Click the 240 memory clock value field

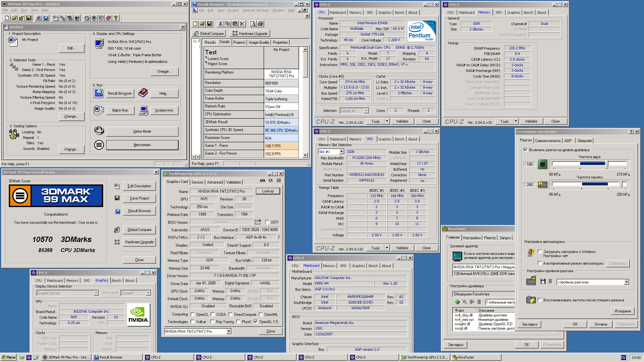click(x=530, y=184)
